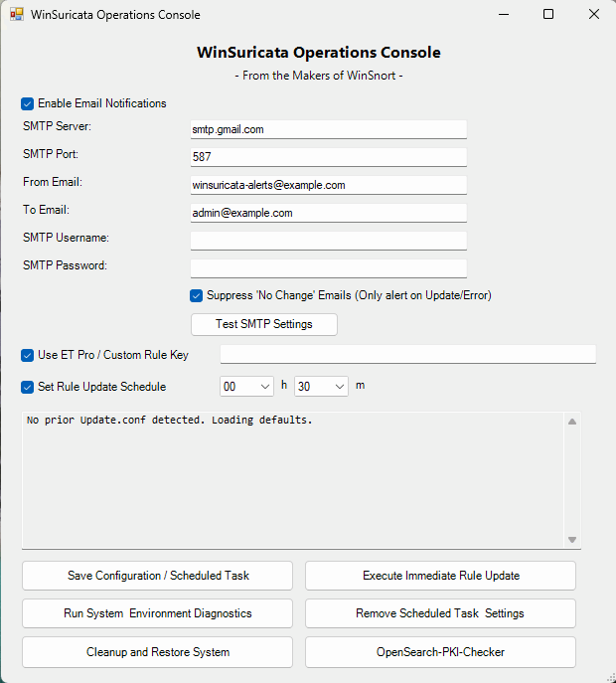The image size is (616, 683).
Task: Uncheck Suppress 'No Change' Emails option
Action: point(196,295)
